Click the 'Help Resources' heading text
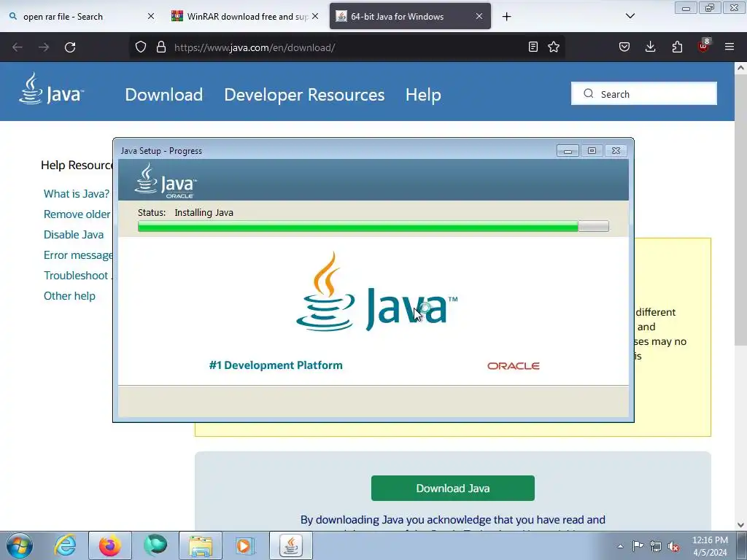Viewport: 747px width, 560px height. [77, 166]
